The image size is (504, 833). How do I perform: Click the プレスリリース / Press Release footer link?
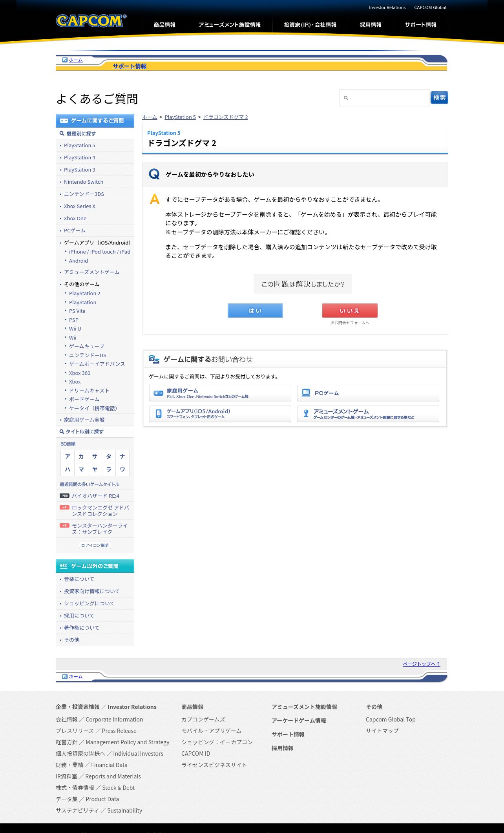tap(96, 731)
